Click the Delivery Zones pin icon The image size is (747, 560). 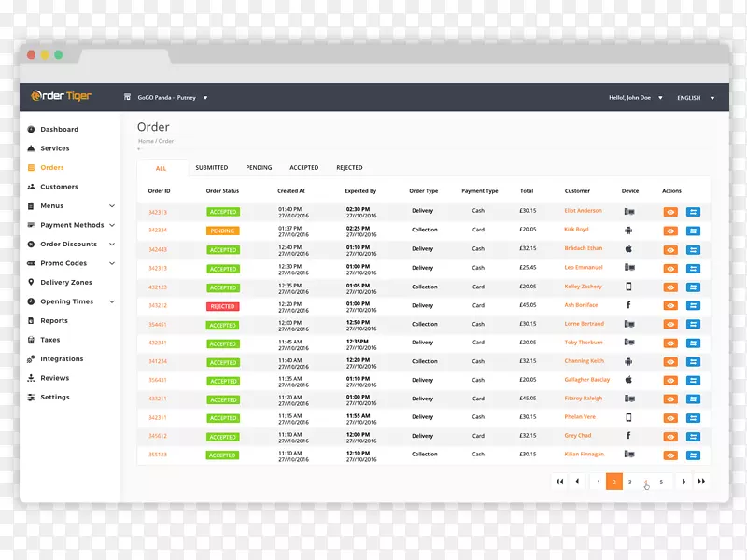coord(31,283)
